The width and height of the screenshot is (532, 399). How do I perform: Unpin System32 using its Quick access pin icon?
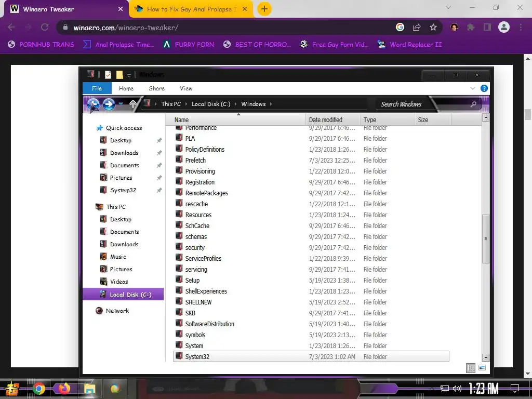pyautogui.click(x=159, y=190)
